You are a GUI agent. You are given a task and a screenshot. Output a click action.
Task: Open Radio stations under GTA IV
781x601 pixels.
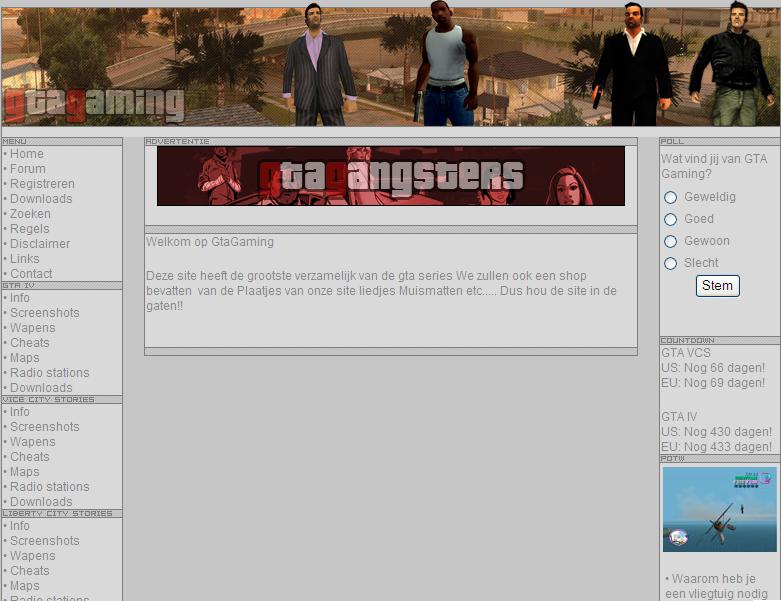click(50, 372)
